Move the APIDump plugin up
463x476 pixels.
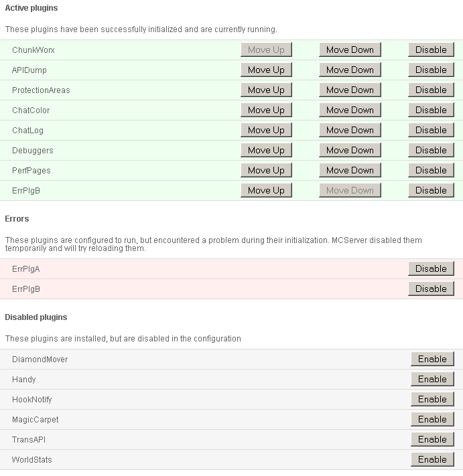pos(266,70)
